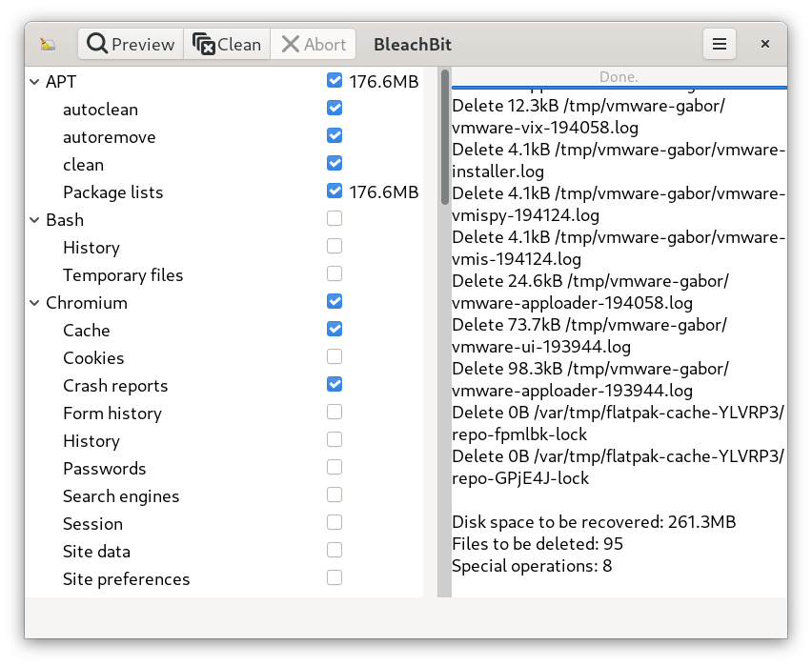Click the Preview magnifier button

coord(131,44)
